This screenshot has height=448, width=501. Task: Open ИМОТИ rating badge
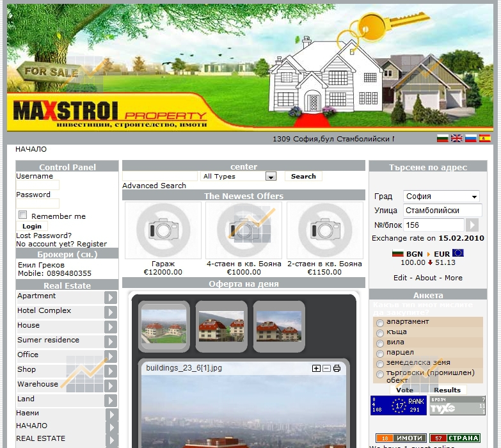(401, 438)
